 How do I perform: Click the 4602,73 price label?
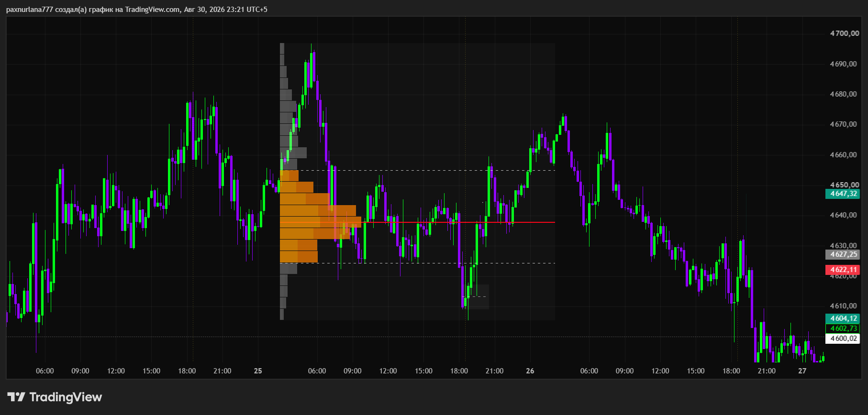coord(843,328)
